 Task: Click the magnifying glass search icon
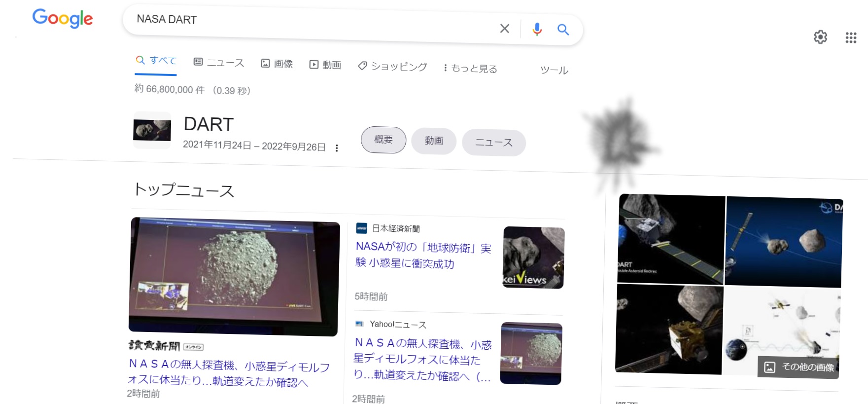click(x=563, y=30)
